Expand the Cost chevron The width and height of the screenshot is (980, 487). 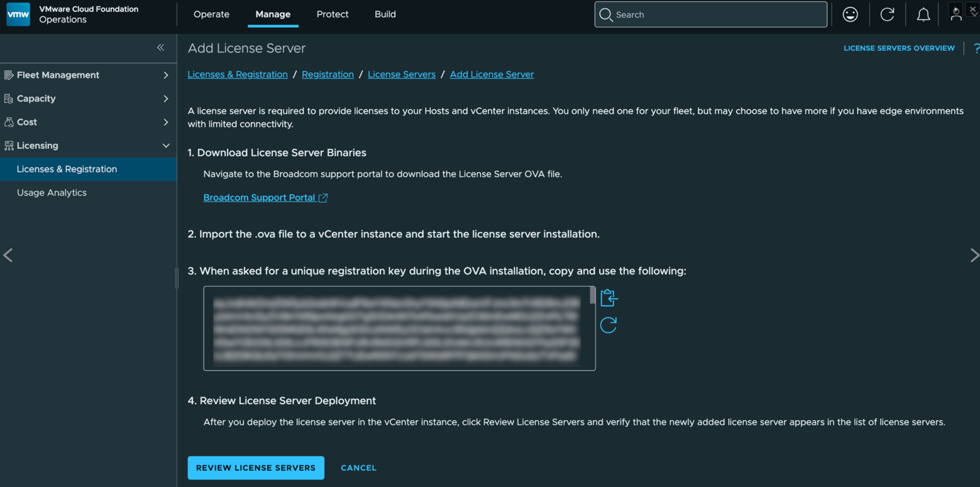point(166,122)
